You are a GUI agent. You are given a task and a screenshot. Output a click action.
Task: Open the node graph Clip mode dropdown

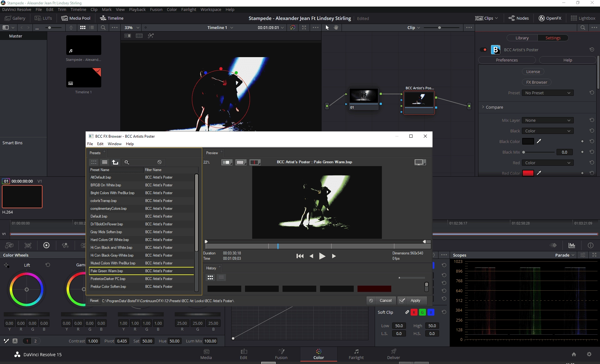tap(413, 27)
